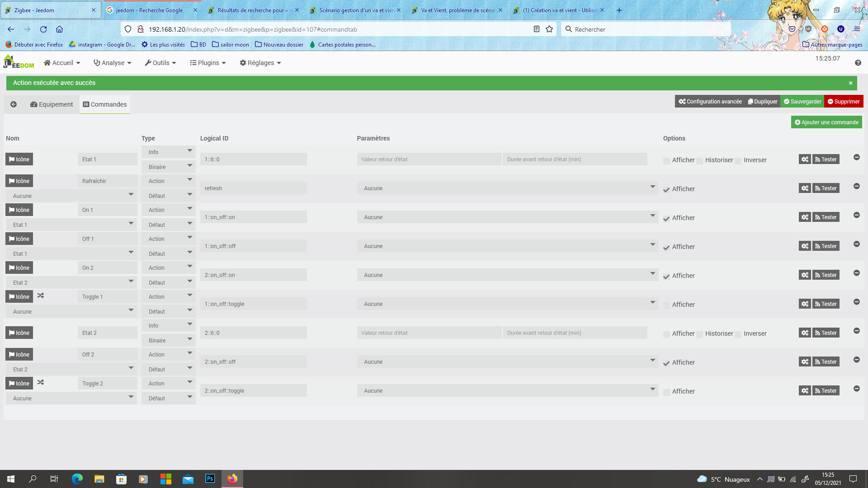Open Etat 2 linked-state dropdown under On 2
The image size is (868, 488).
(x=71, y=282)
